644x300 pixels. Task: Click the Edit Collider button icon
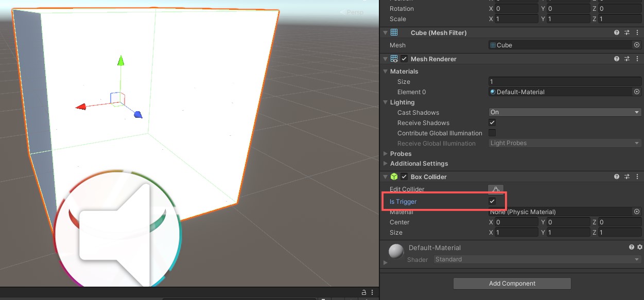click(496, 189)
